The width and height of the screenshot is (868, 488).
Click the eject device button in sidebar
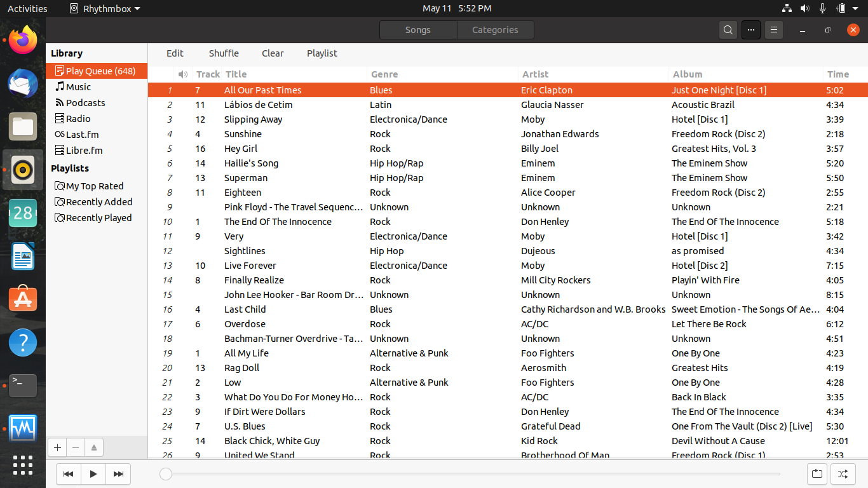(x=94, y=447)
